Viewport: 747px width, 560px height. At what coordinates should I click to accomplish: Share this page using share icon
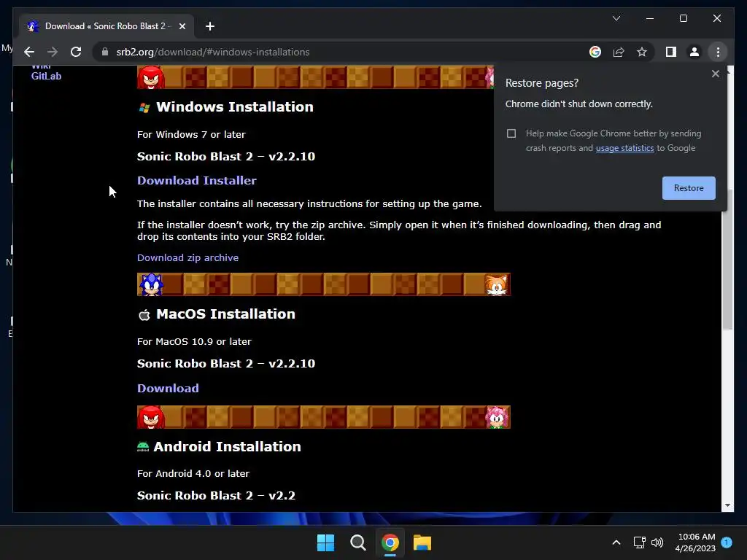pyautogui.click(x=619, y=52)
